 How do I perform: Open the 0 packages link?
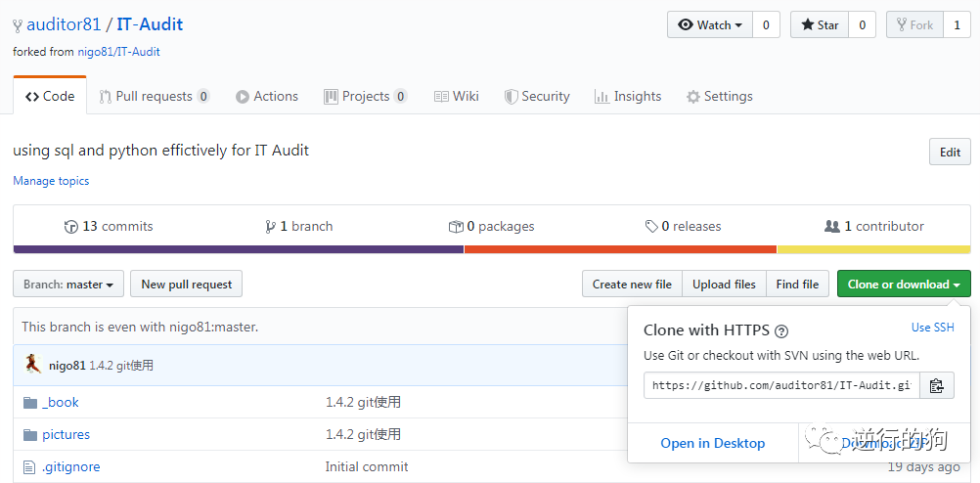point(492,226)
